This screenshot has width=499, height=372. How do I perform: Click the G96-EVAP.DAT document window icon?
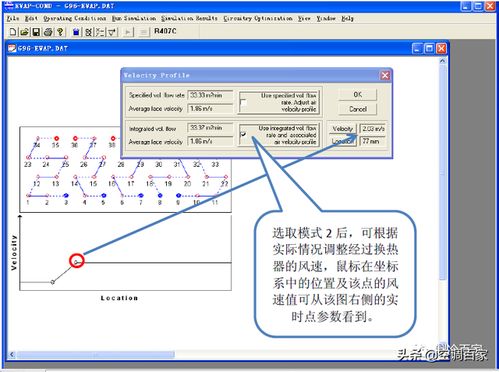coord(12,48)
